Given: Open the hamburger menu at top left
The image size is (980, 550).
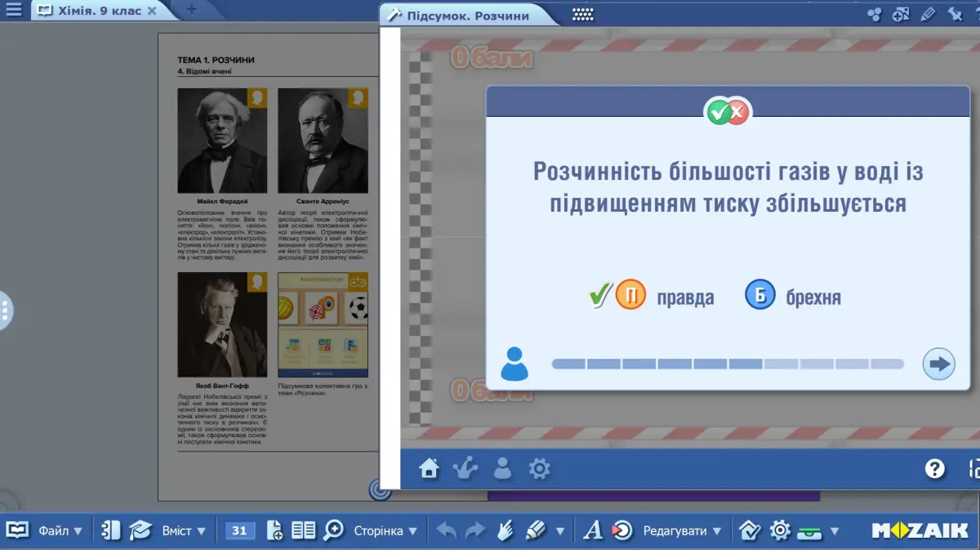Looking at the screenshot, I should click(14, 11).
